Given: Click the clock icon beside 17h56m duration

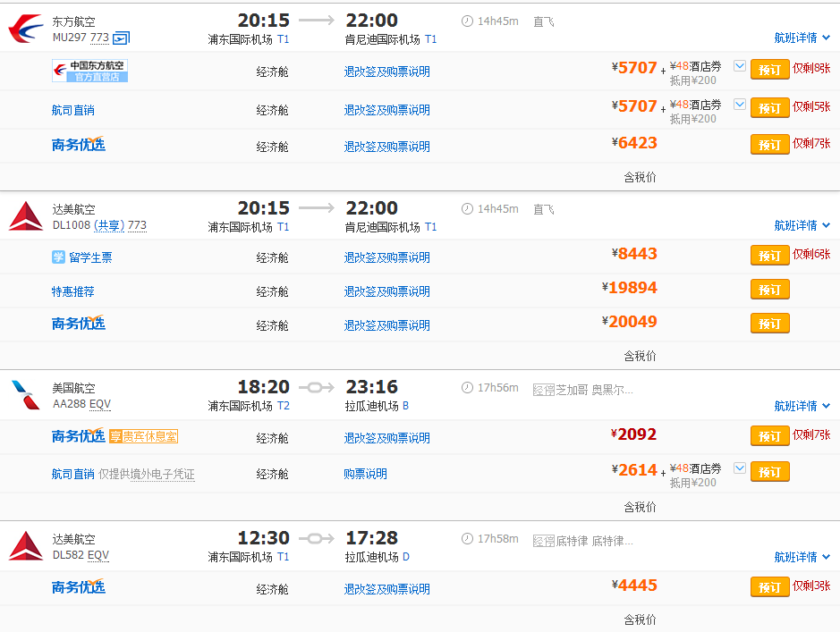Looking at the screenshot, I should [x=467, y=387].
